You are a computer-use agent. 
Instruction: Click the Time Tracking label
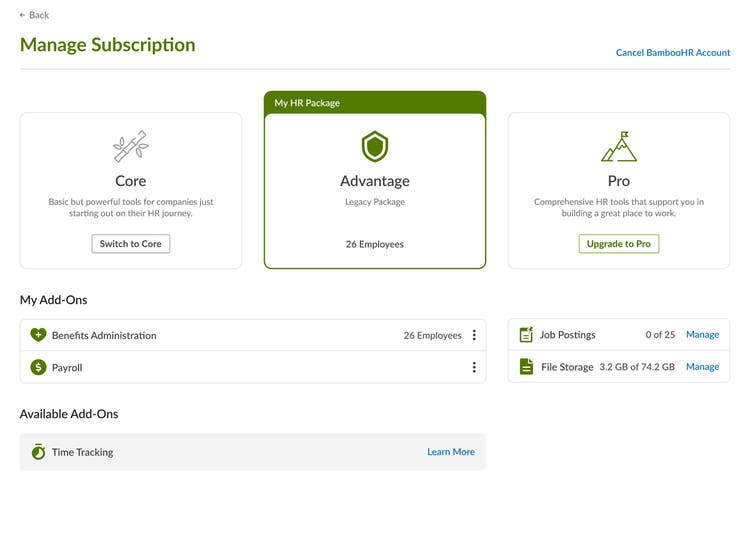(83, 452)
